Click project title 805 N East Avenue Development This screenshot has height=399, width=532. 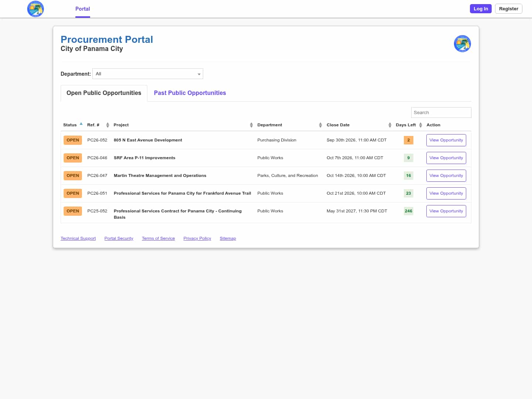click(x=148, y=140)
